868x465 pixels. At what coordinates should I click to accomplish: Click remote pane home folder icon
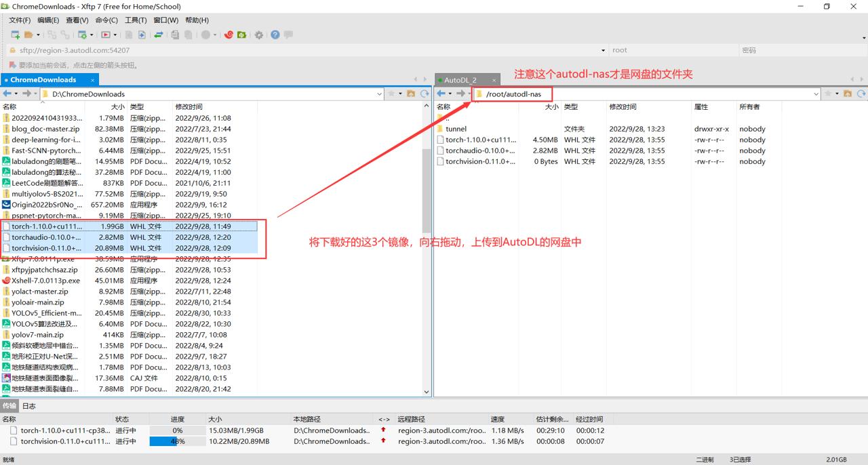point(848,94)
